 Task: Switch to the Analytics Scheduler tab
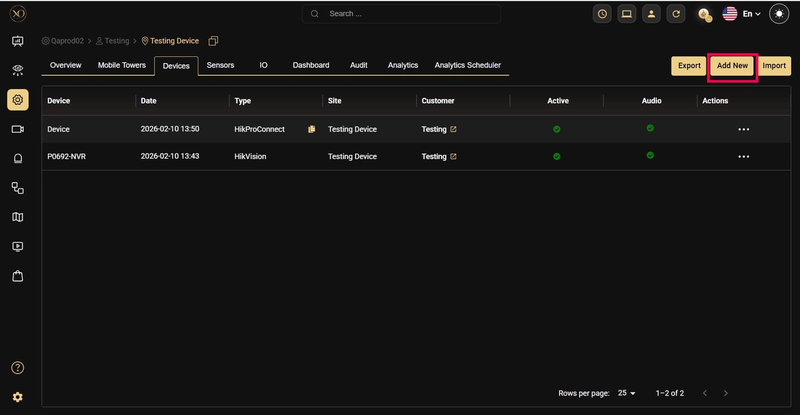(467, 65)
